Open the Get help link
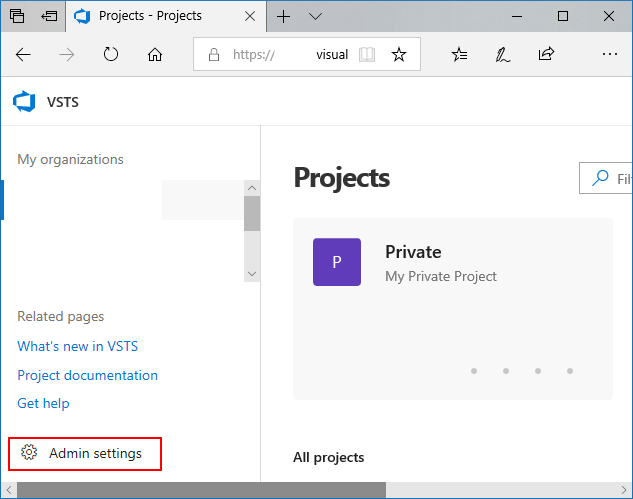The image size is (633, 499). pyautogui.click(x=43, y=403)
